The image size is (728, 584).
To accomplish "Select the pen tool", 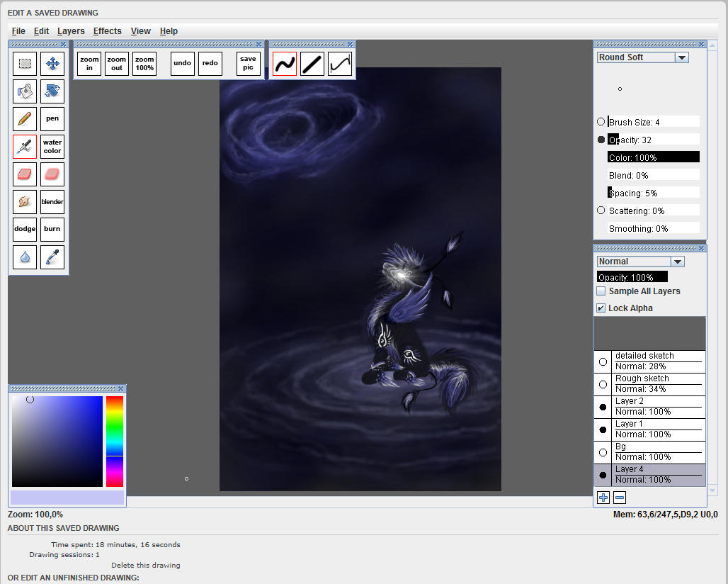I will coord(52,118).
